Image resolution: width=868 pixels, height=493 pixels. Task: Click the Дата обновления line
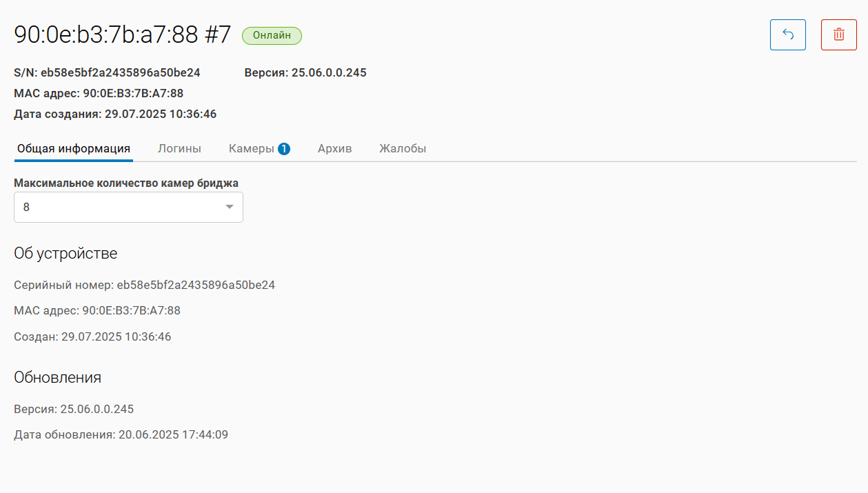pyautogui.click(x=121, y=435)
